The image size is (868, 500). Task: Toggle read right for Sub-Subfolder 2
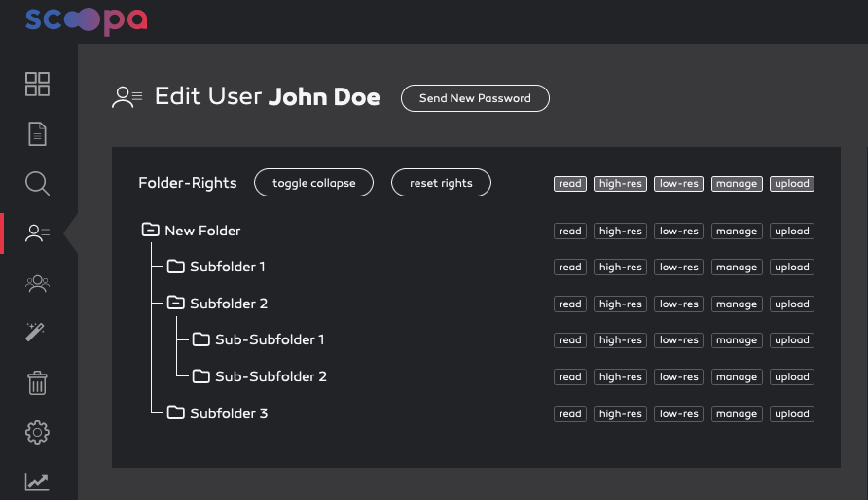[x=569, y=377]
